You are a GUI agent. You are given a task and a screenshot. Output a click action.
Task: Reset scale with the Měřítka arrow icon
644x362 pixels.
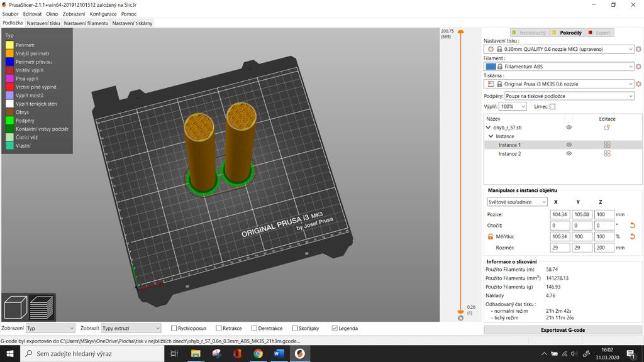(x=633, y=236)
